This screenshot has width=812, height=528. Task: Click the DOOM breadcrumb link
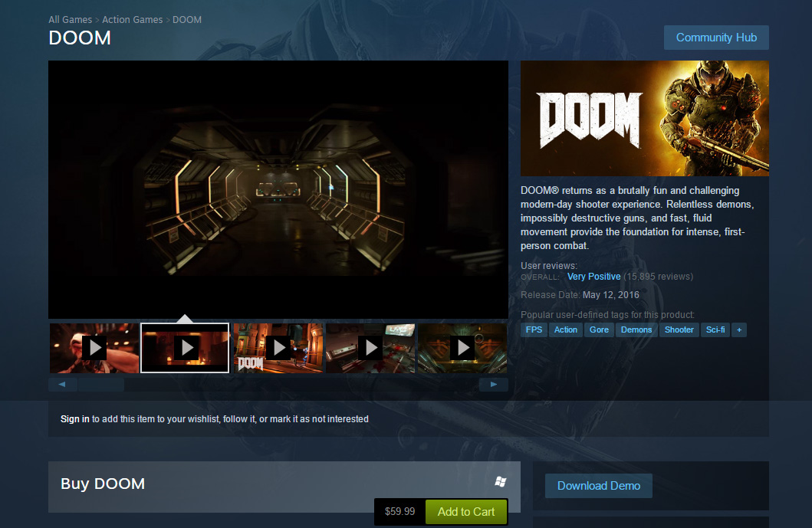[187, 20]
